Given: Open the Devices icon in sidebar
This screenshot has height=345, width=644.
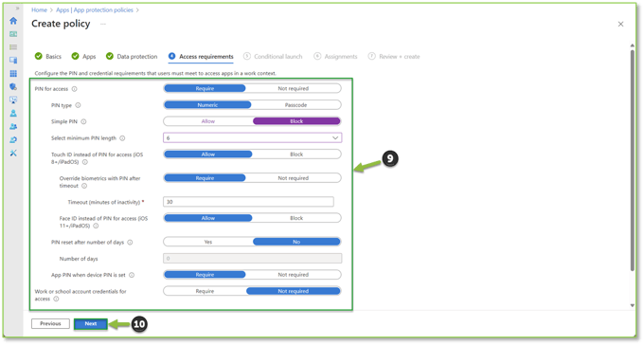Looking at the screenshot, I should tap(13, 61).
